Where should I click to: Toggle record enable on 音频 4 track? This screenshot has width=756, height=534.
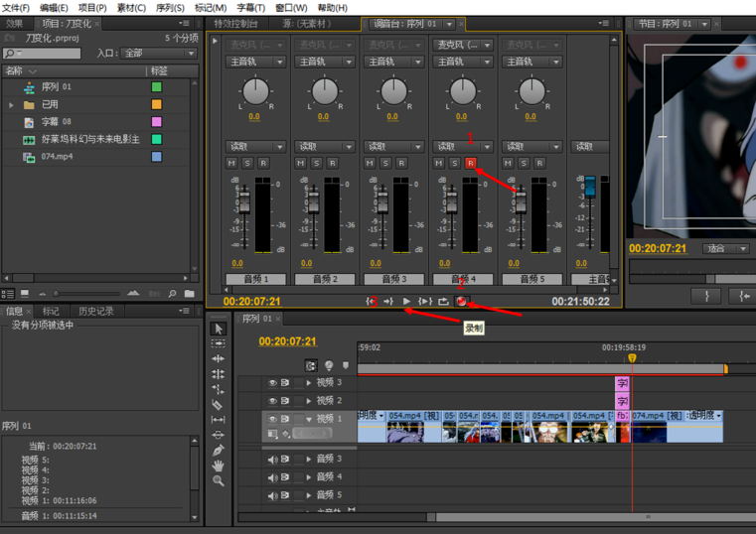pyautogui.click(x=471, y=163)
